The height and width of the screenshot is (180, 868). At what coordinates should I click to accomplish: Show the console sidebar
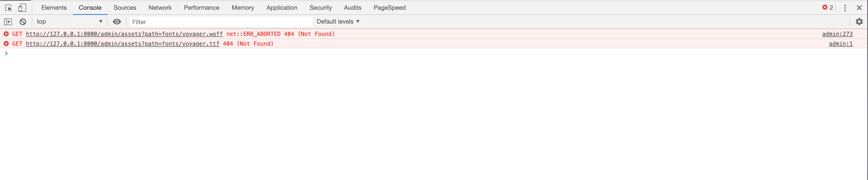(x=8, y=22)
